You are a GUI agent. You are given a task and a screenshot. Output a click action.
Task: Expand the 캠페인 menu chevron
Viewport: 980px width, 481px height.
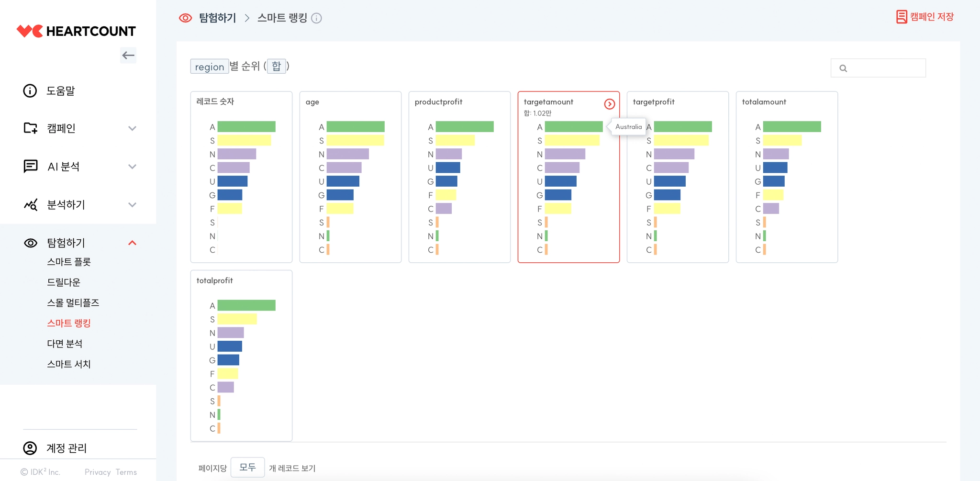point(133,128)
